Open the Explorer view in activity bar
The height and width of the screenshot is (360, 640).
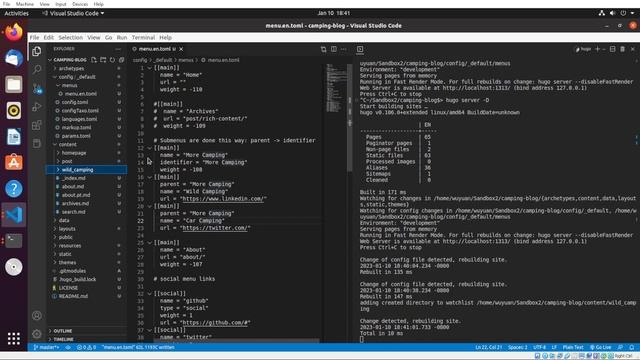click(x=37, y=51)
